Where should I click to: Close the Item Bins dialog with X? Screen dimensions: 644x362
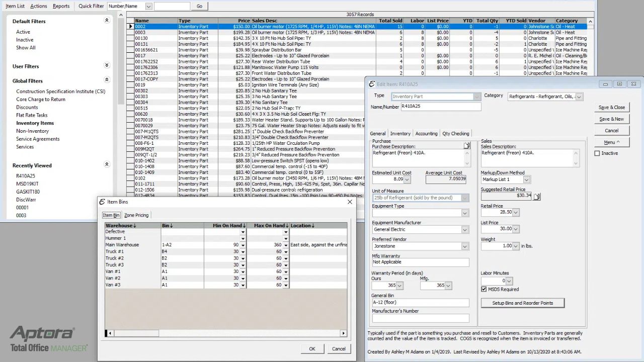point(350,202)
